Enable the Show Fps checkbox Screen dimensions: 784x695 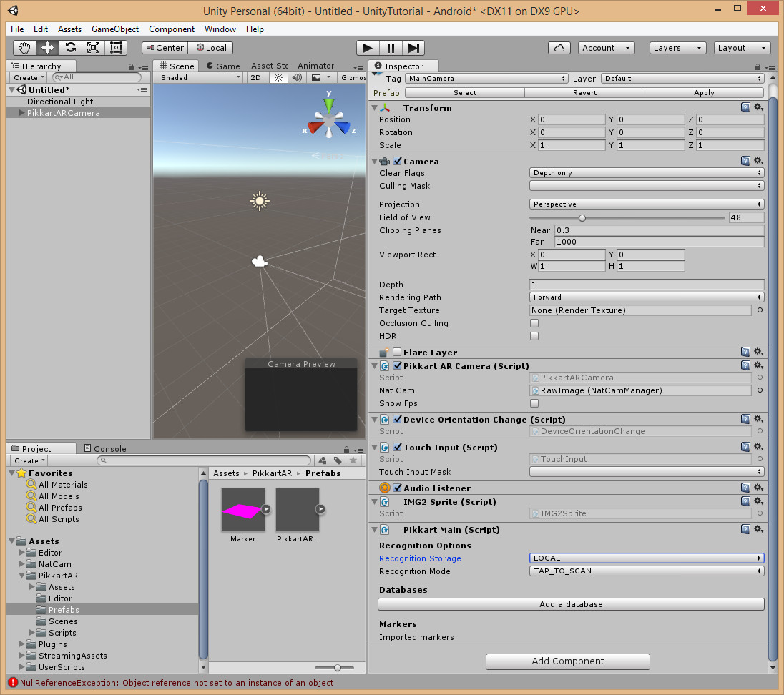click(534, 403)
